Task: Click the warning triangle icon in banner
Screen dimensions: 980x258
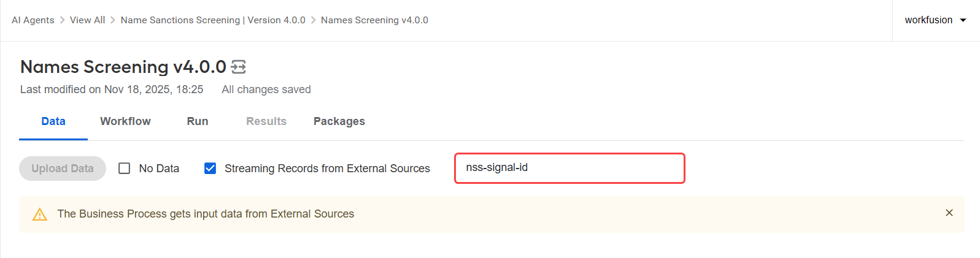Action: tap(40, 214)
